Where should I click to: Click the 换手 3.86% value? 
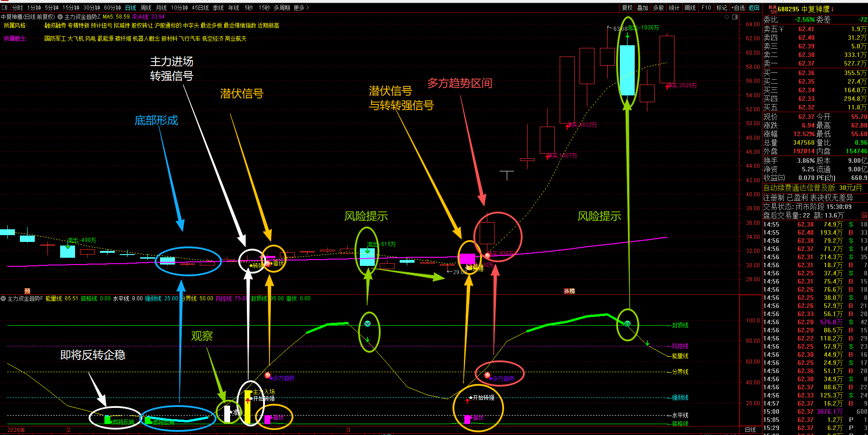(806, 161)
